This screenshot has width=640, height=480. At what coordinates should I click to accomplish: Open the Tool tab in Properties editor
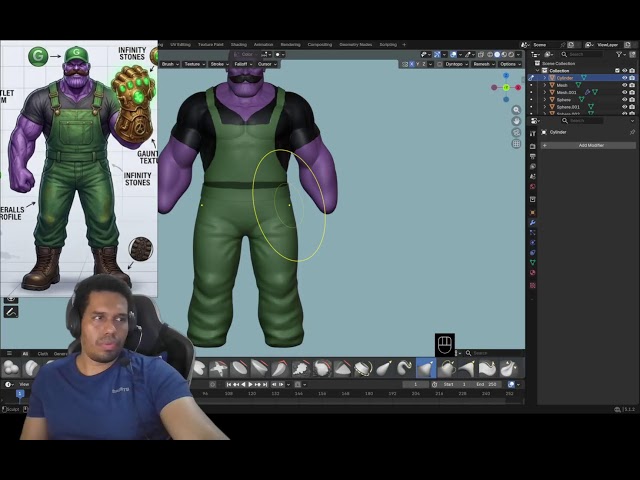pyautogui.click(x=533, y=133)
